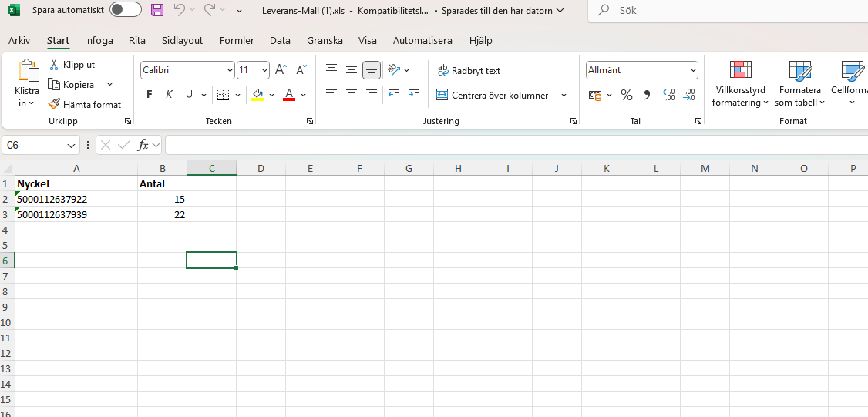Switch to the Formler tab

[x=237, y=40]
